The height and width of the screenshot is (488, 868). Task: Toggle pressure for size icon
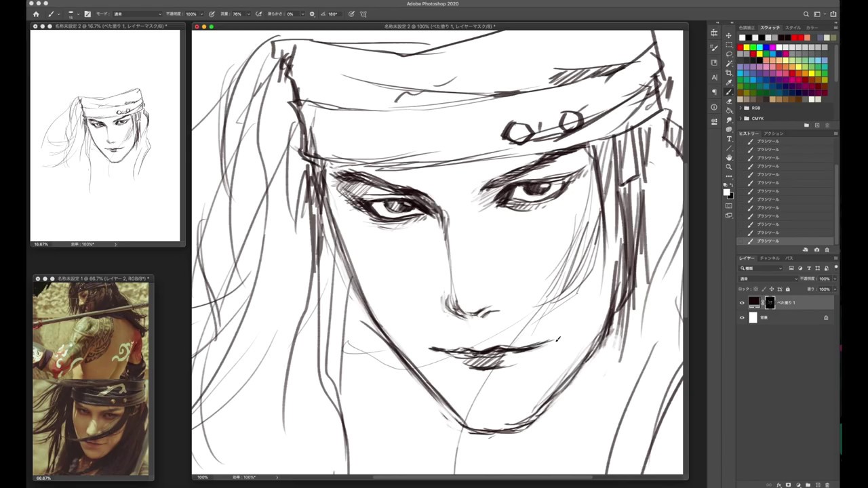pos(351,14)
